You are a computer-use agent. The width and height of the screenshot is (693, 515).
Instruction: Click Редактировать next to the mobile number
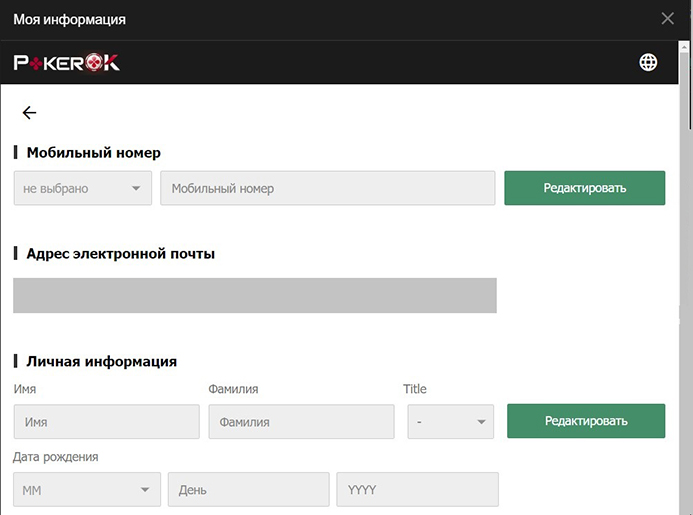click(x=584, y=188)
